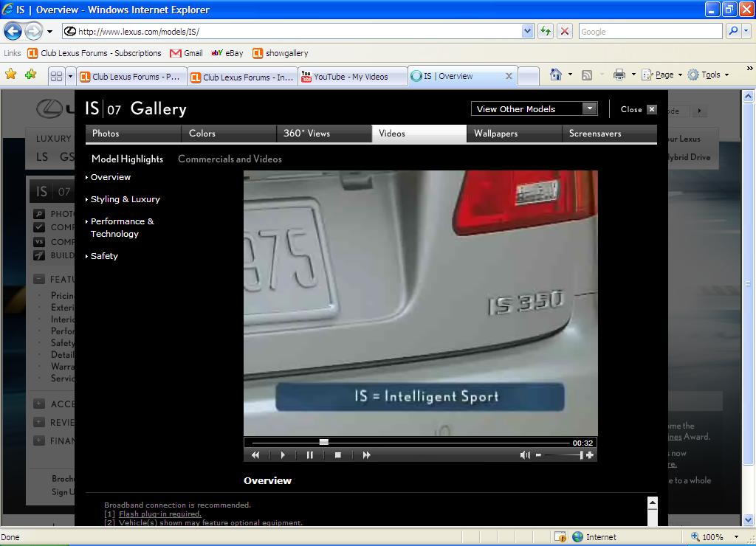Mute the video speaker icon

coord(525,455)
